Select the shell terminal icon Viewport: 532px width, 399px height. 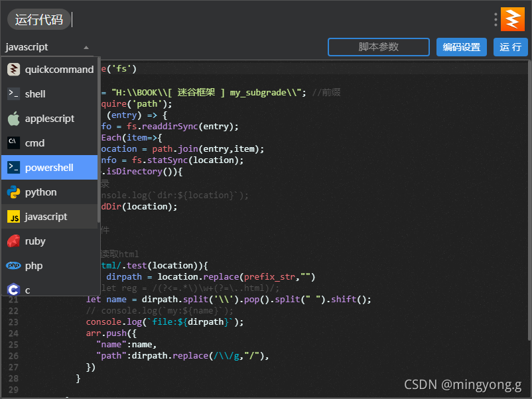[x=13, y=93]
